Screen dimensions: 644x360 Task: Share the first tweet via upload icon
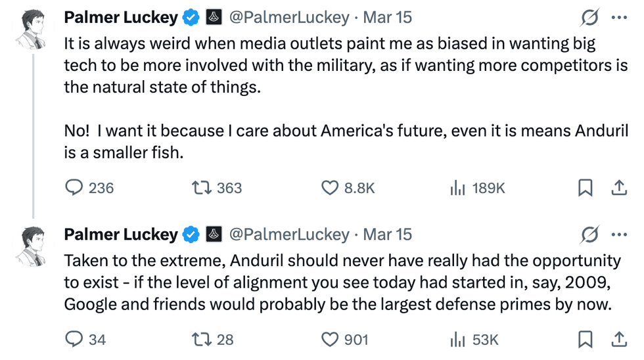click(619, 188)
